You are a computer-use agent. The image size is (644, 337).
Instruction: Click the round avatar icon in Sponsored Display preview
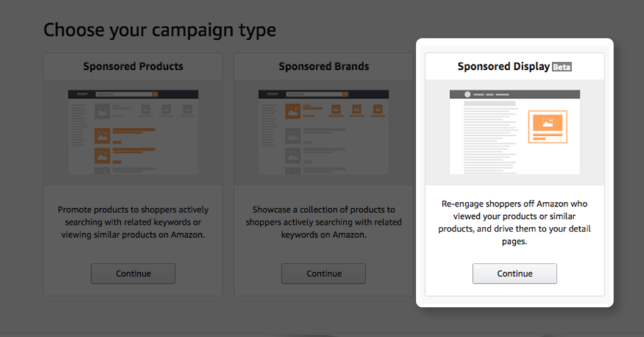pyautogui.click(x=467, y=94)
